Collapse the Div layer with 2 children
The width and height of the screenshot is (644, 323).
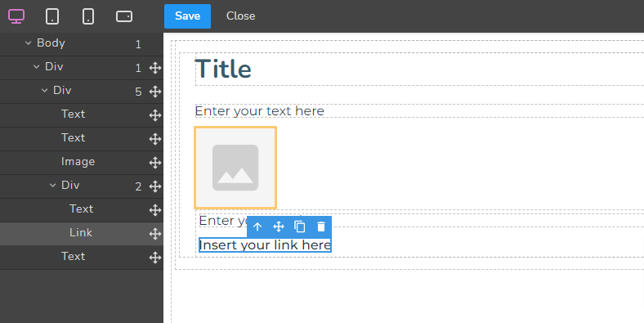pos(52,186)
